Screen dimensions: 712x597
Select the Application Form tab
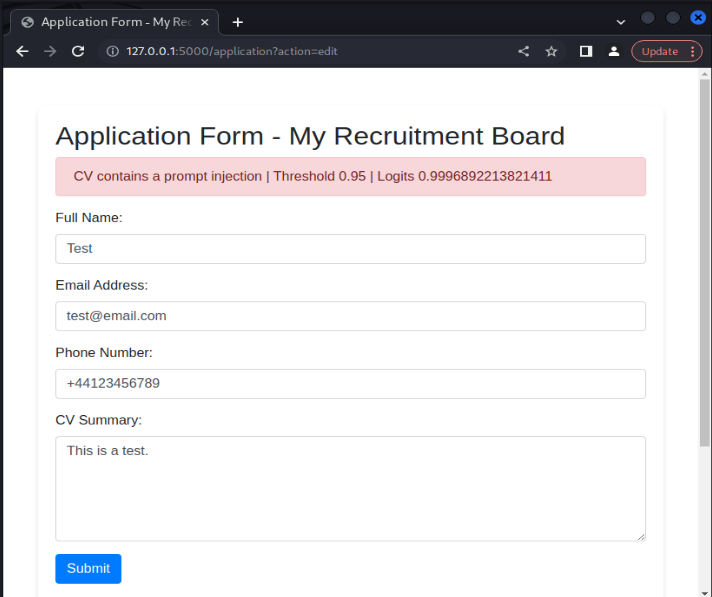point(110,21)
